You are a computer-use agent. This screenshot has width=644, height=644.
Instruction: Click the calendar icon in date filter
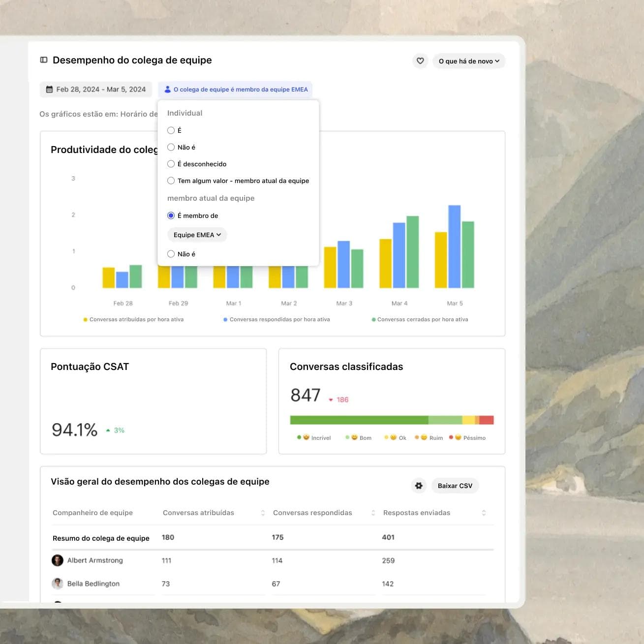49,90
